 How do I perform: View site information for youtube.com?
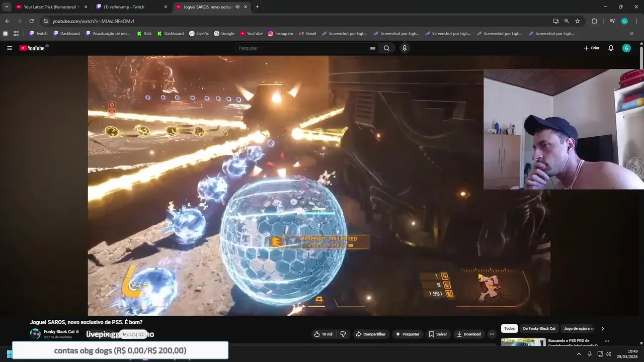pos(46,21)
